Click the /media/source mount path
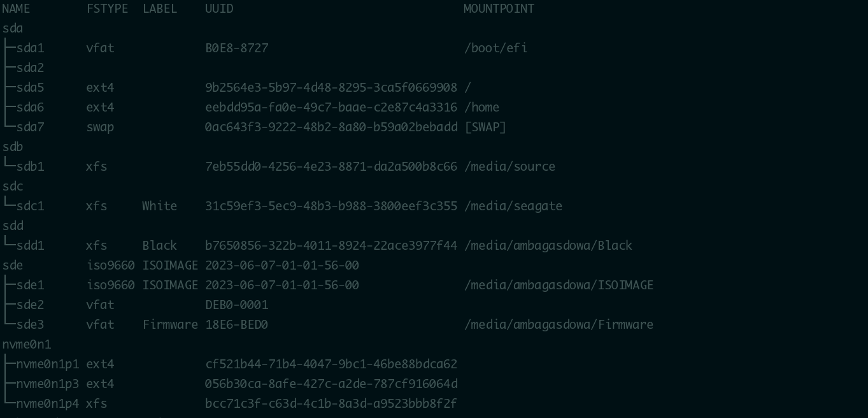 pyautogui.click(x=509, y=166)
